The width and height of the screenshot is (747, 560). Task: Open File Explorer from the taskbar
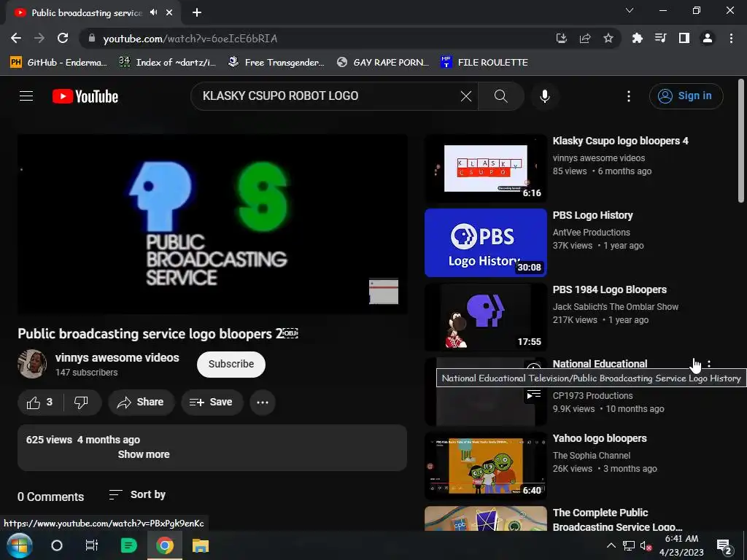pos(201,545)
